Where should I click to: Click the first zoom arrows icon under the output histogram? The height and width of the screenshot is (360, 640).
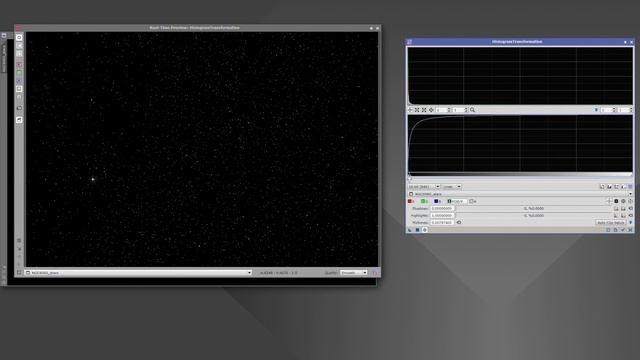(417, 110)
